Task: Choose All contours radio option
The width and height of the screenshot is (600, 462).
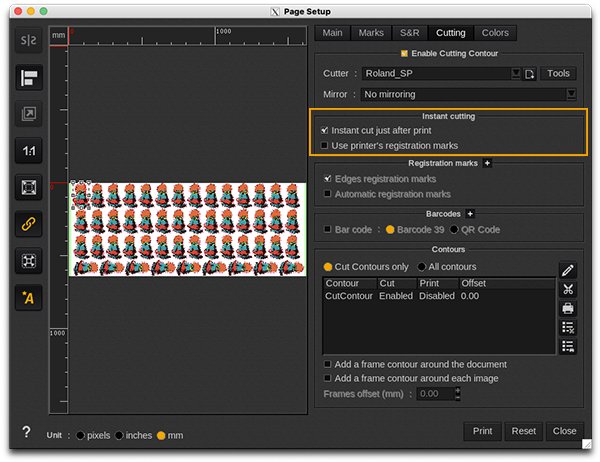Action: pos(421,267)
